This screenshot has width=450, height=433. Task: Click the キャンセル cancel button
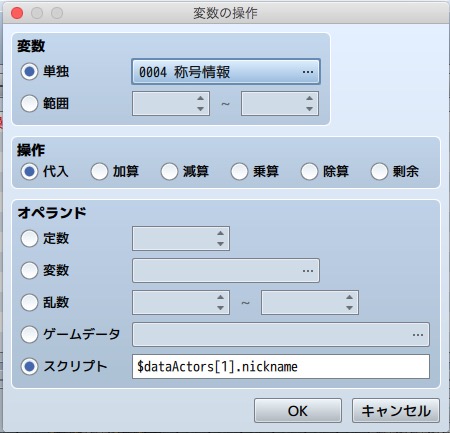(396, 411)
